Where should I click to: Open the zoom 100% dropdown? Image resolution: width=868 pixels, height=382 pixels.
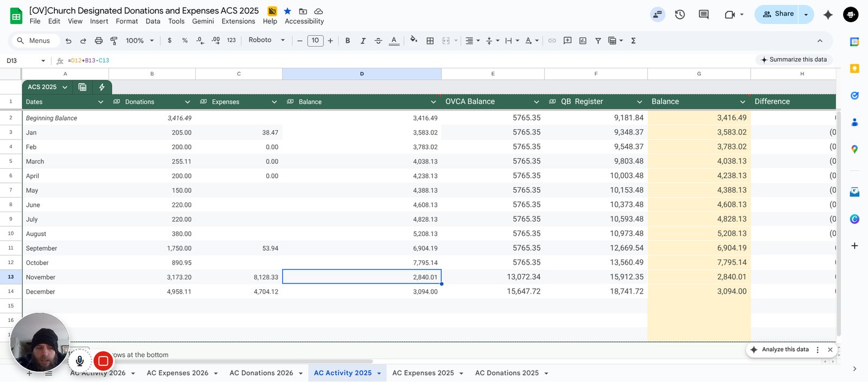[140, 41]
